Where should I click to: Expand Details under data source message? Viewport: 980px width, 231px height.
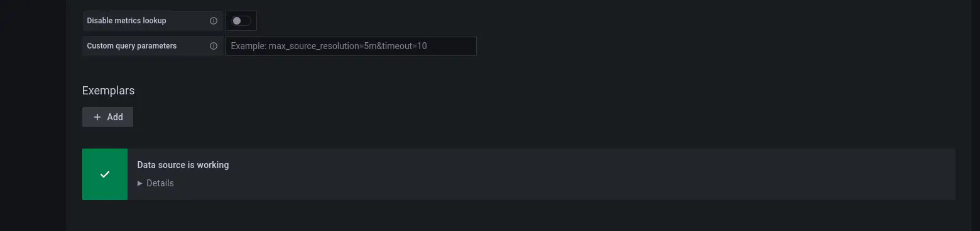(x=156, y=183)
